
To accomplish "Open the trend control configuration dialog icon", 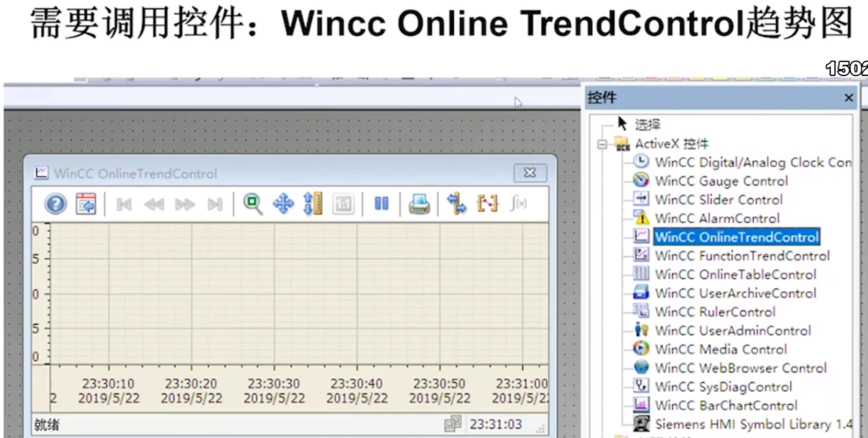I will pos(85,204).
